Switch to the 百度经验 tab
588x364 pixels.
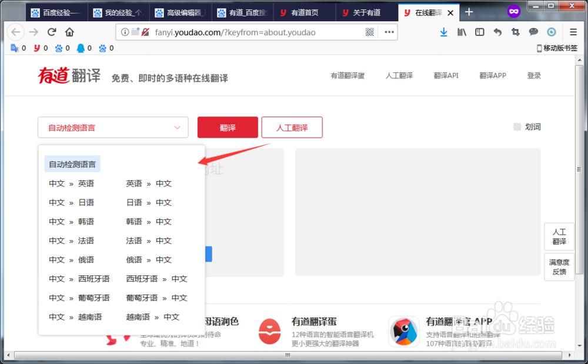[x=56, y=13]
